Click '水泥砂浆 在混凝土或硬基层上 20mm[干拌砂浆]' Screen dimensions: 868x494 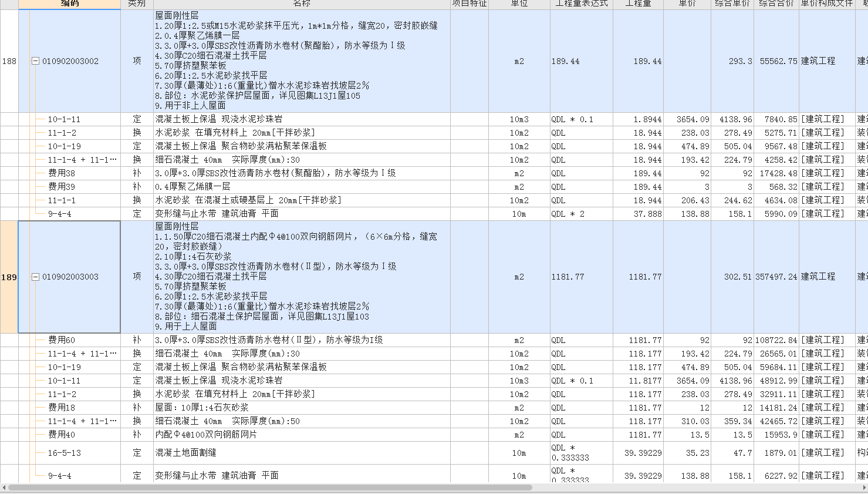click(248, 200)
